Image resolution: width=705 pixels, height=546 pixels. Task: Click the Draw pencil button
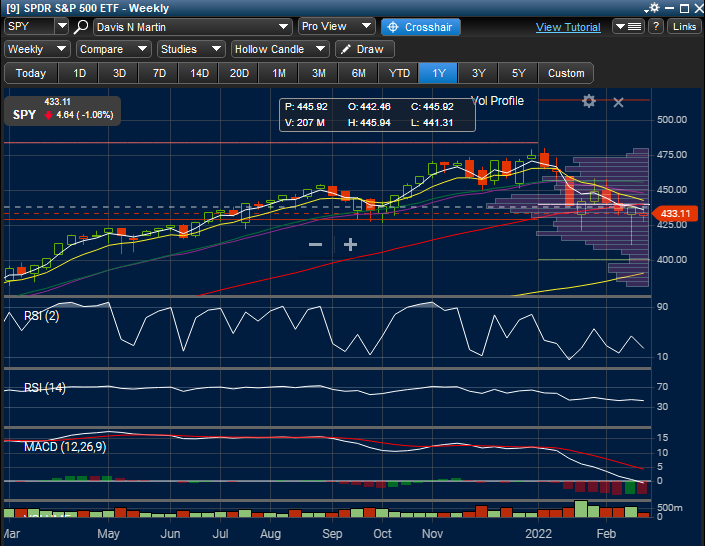(x=365, y=49)
